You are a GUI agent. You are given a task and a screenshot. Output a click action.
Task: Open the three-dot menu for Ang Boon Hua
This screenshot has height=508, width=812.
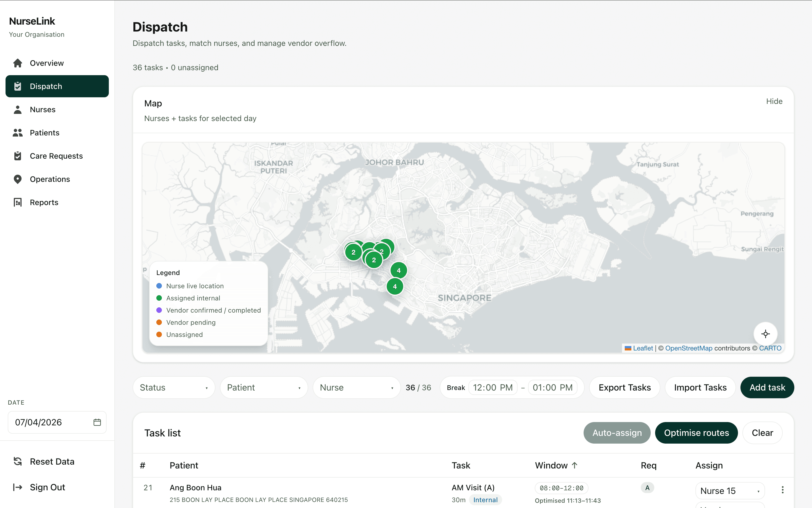coord(782,490)
